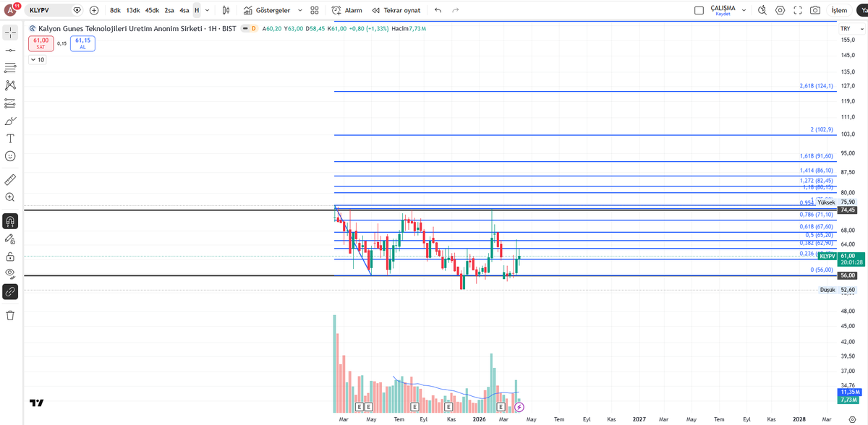The height and width of the screenshot is (425, 868).
Task: Take a chart snapshot with camera icon
Action: click(x=815, y=10)
